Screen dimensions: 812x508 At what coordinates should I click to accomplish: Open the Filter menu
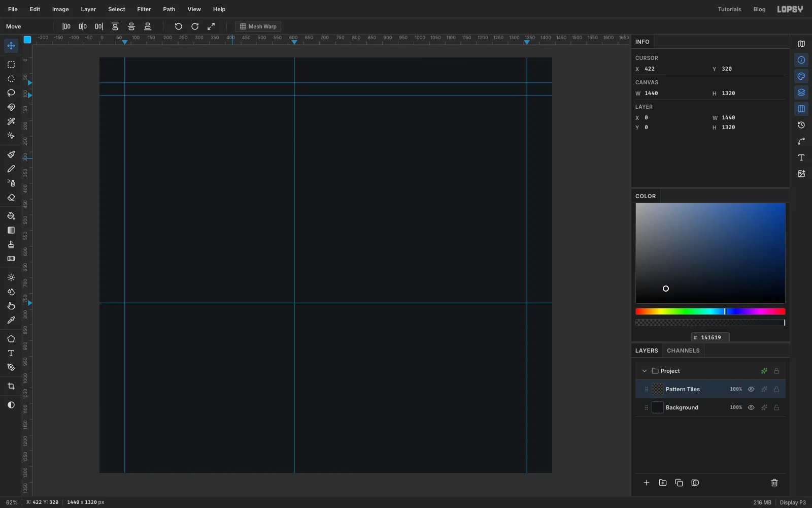(x=144, y=9)
